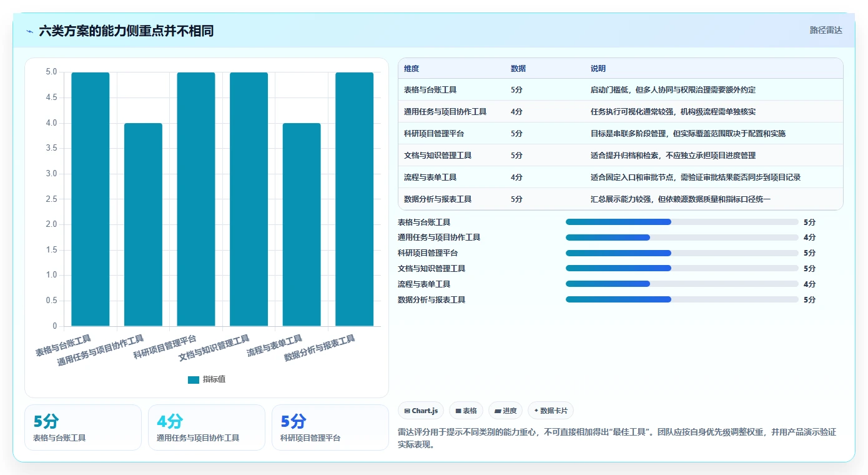Click the lightning icon beside the card title
This screenshot has width=868, height=475.
(x=29, y=31)
